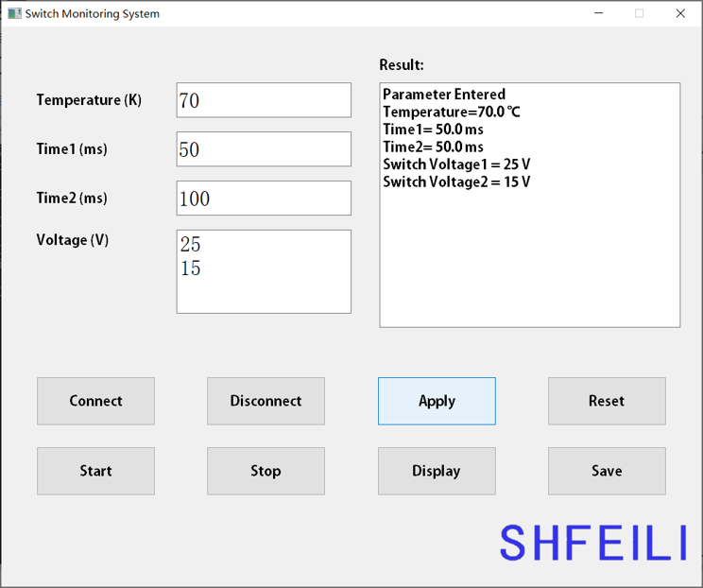This screenshot has width=703, height=588.
Task: Select the Time1 (ms) input field
Action: pyautogui.click(x=264, y=149)
